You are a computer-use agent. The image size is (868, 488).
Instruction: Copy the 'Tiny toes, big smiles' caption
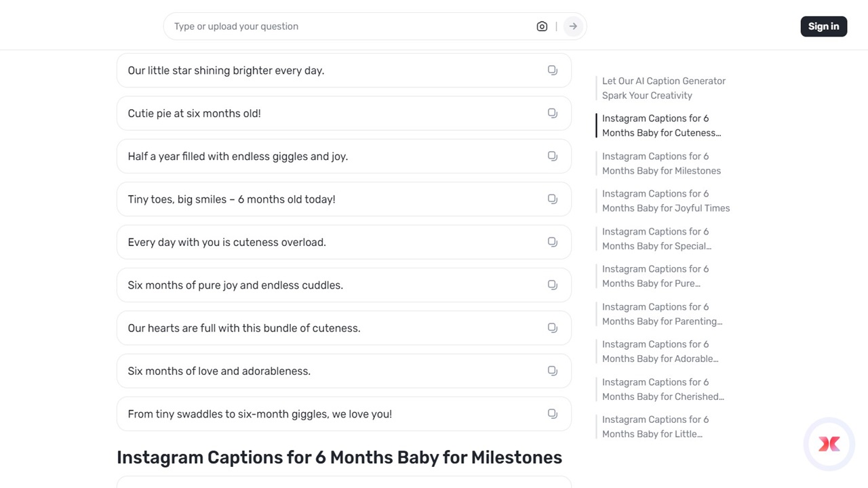point(553,199)
